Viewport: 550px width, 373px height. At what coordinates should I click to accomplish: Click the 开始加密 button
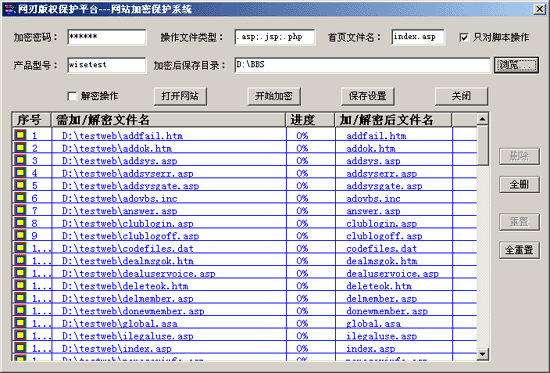point(274,96)
